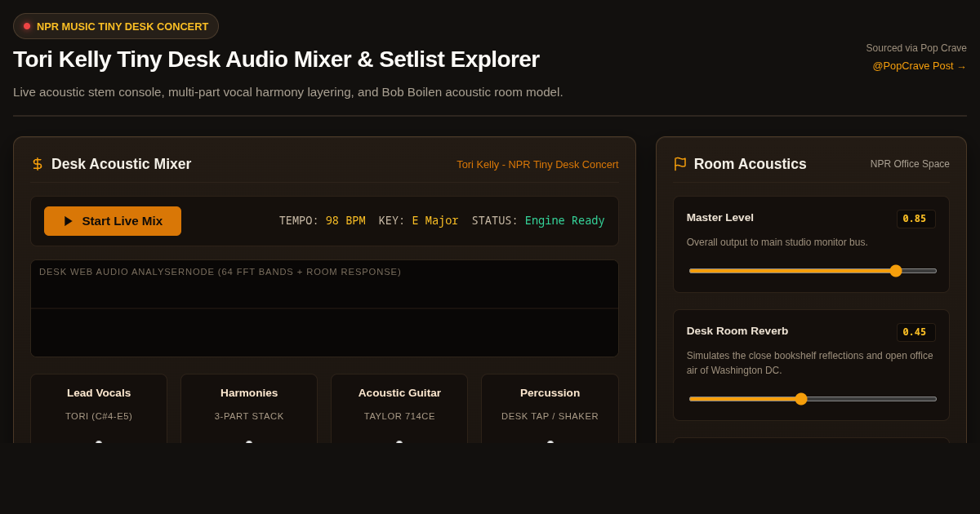
Task: Click the NPR Music Tiny Desk Concert badge
Action: tap(116, 26)
